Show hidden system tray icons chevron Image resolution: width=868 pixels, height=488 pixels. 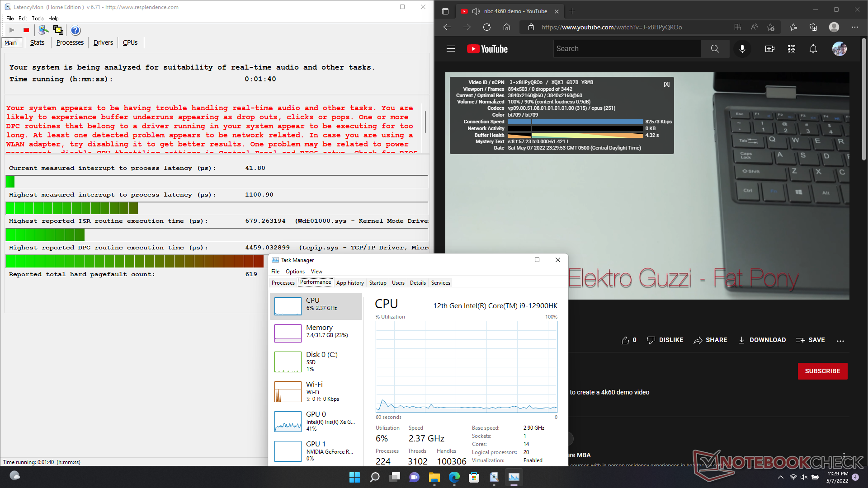point(781,477)
